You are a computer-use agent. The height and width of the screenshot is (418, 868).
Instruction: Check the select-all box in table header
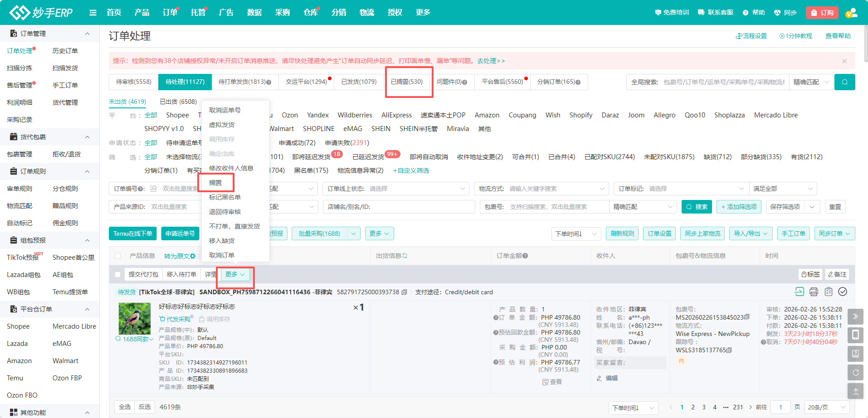(118, 256)
